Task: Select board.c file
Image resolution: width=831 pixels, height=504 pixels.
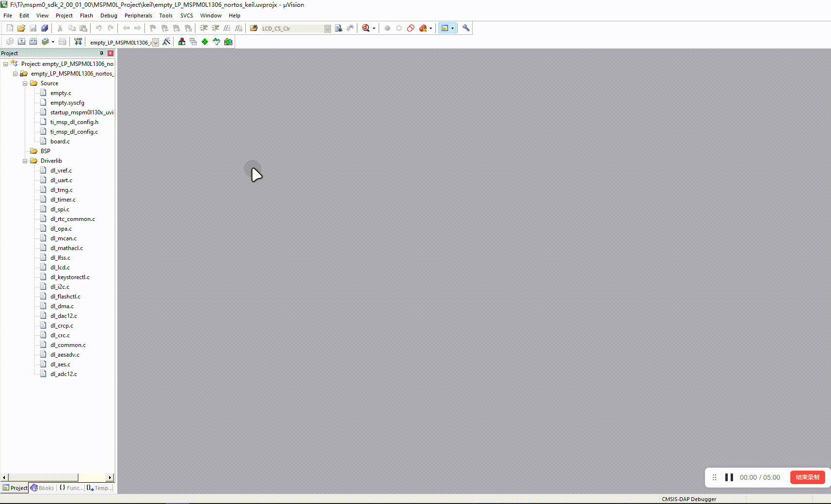Action: pos(60,142)
